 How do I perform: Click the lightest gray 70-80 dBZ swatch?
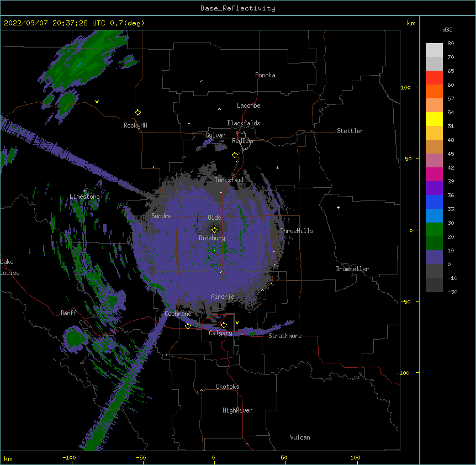click(434, 50)
